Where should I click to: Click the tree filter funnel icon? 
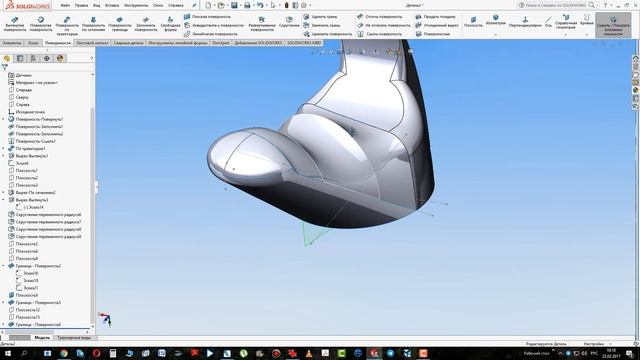[4, 67]
